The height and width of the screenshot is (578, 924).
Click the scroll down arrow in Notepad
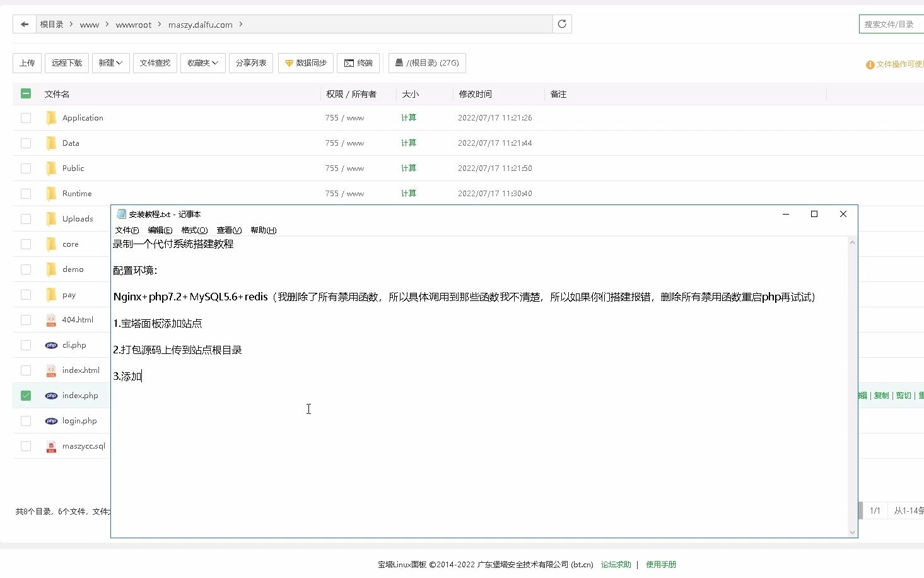click(852, 532)
